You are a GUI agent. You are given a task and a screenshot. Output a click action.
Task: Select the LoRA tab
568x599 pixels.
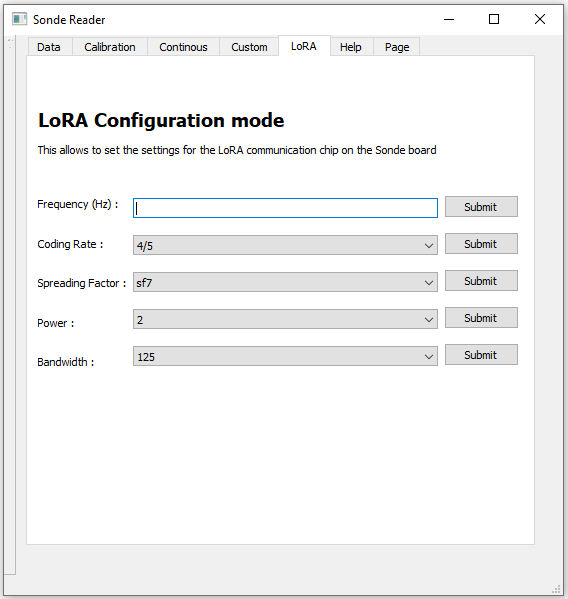point(304,46)
